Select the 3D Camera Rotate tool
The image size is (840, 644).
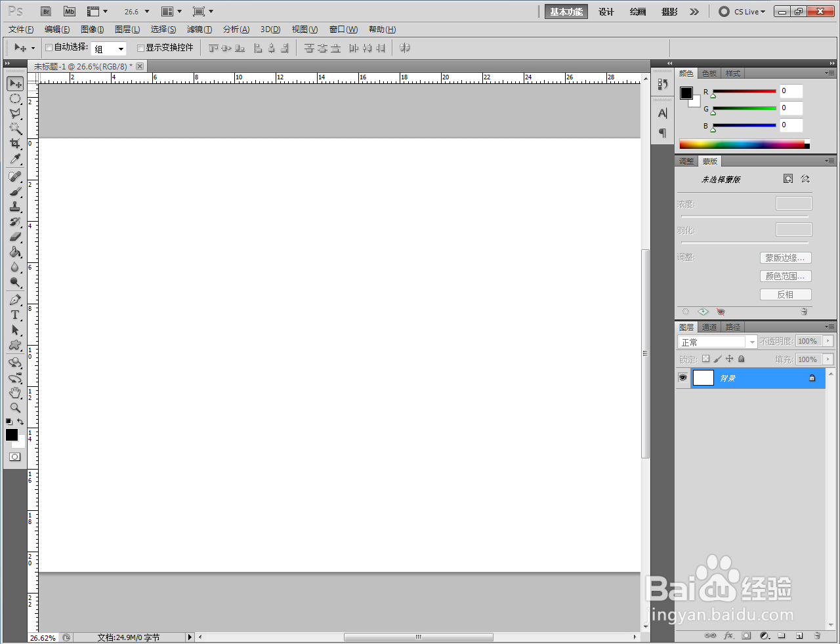click(x=15, y=378)
